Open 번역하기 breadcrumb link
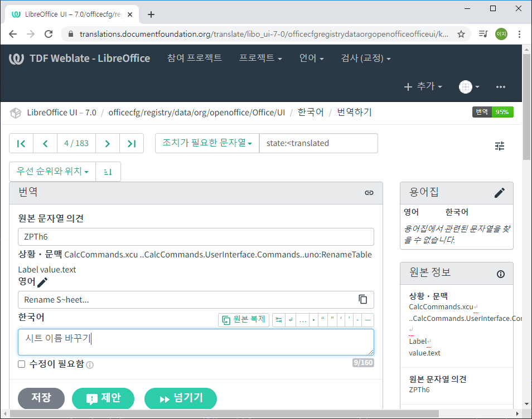The width and height of the screenshot is (532, 419). 354,112
